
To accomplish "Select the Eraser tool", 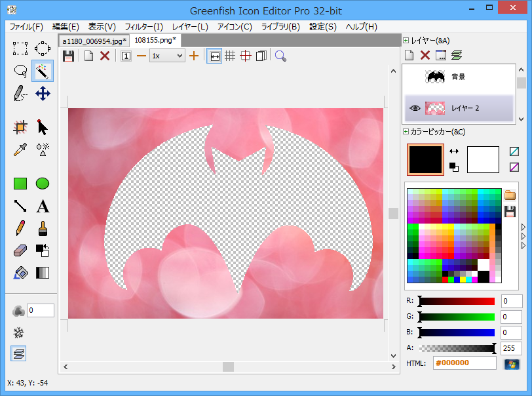I will coord(20,250).
